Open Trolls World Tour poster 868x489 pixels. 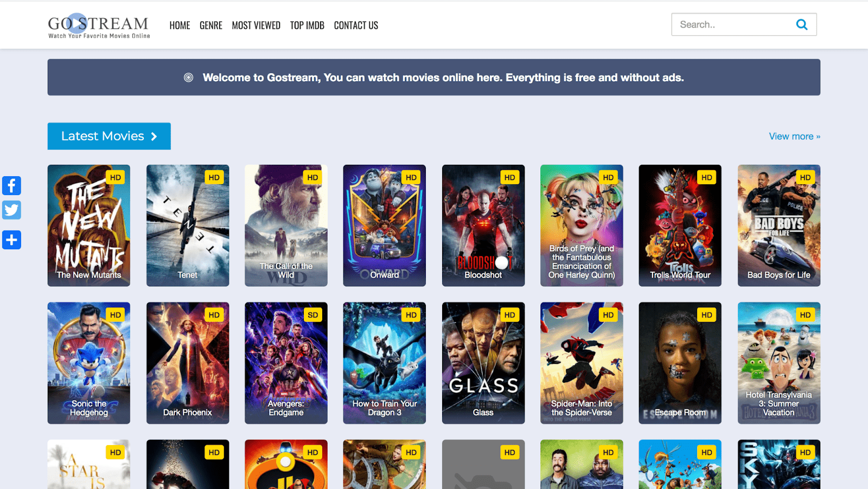(x=680, y=226)
